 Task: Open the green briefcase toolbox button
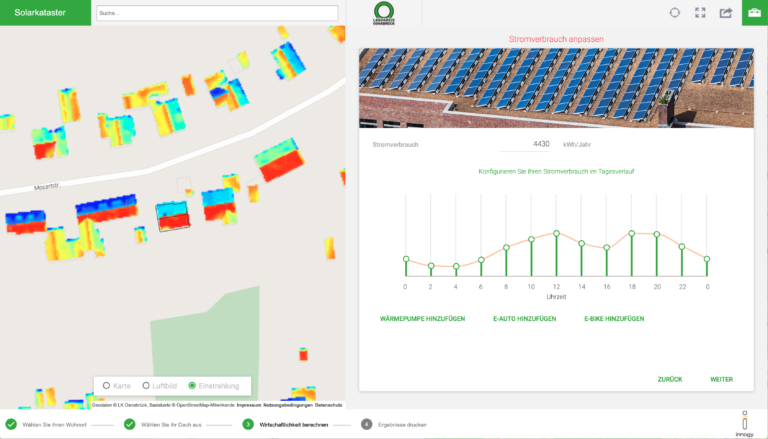pyautogui.click(x=755, y=13)
